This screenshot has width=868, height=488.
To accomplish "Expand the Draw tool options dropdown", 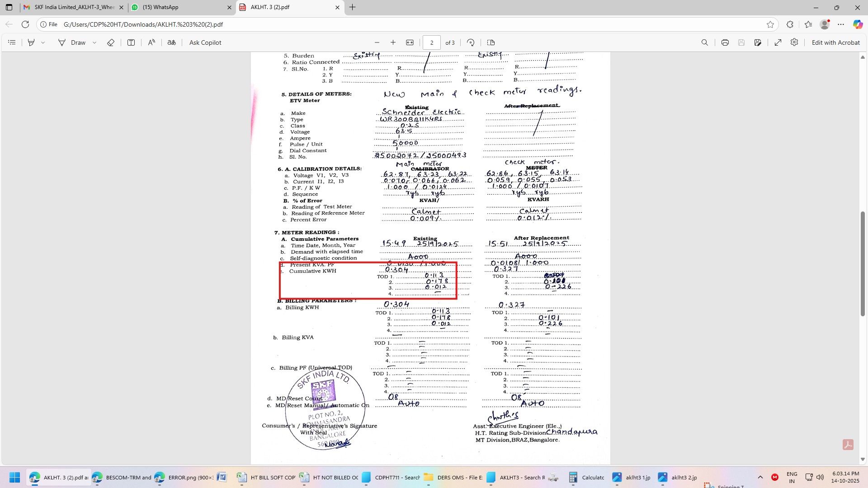I will click(94, 42).
